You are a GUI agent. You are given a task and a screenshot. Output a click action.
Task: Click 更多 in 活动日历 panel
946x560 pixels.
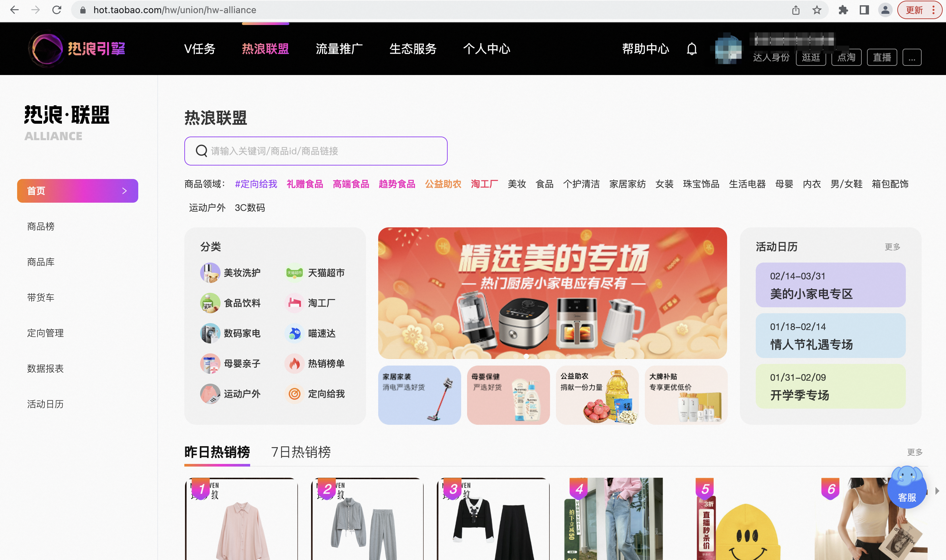(892, 247)
